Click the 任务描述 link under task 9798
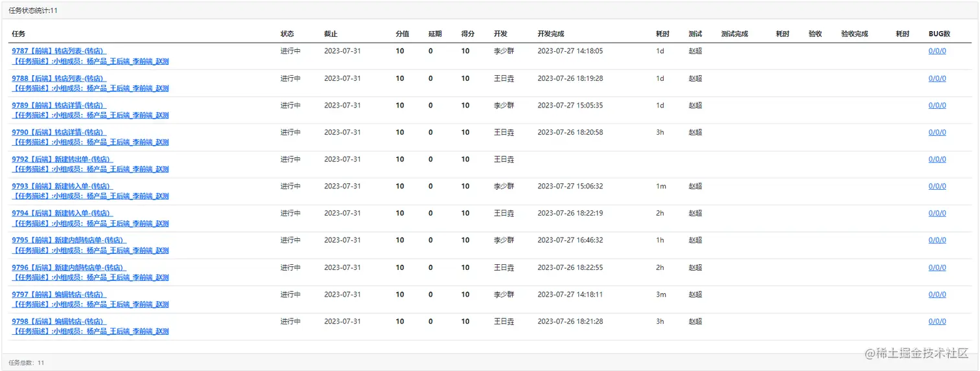The height and width of the screenshot is (371, 980). (90, 332)
